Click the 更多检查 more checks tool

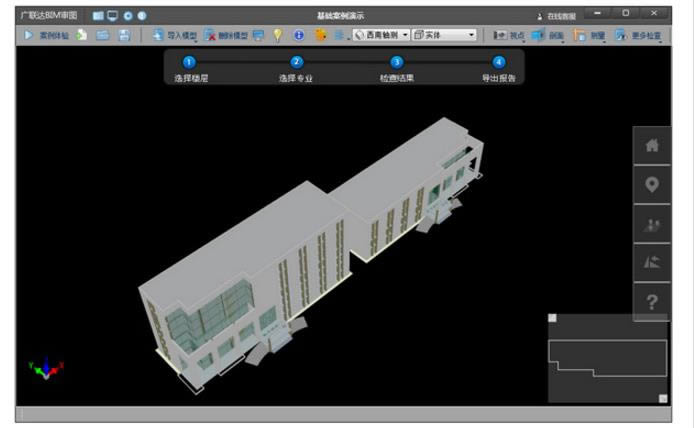[638, 35]
